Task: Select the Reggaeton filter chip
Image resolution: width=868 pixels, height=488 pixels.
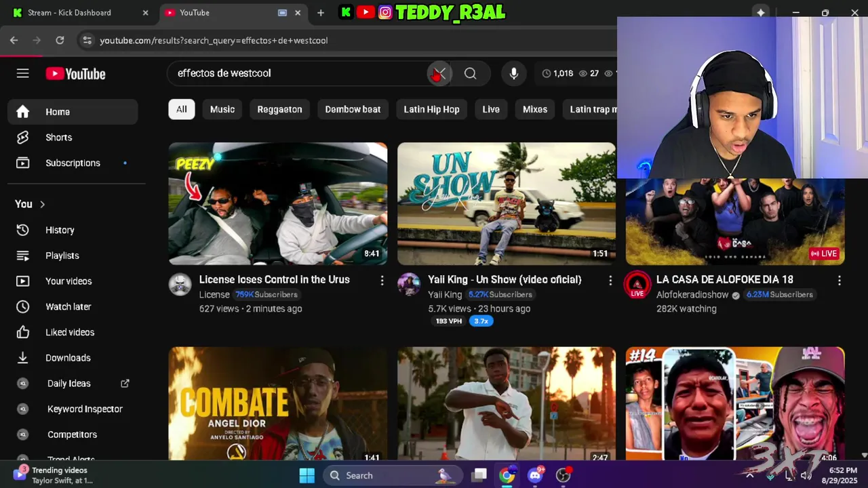Action: tap(279, 109)
